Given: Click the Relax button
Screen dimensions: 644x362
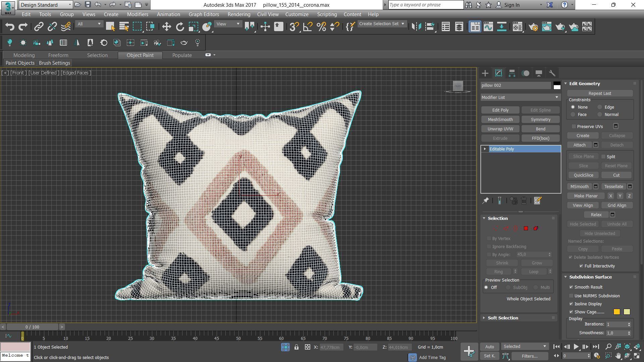Looking at the screenshot, I should tap(596, 215).
